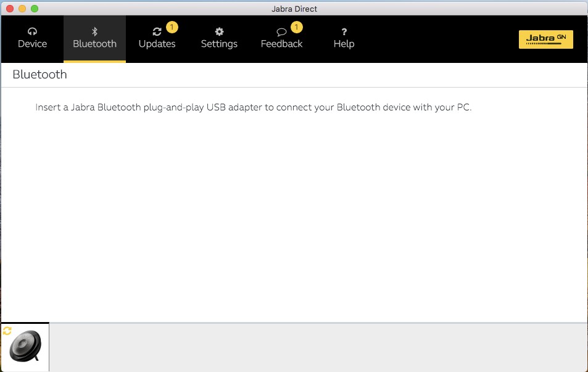Viewport: 588px width, 372px height.
Task: Minimize the Jabra Direct window
Action: pos(22,9)
